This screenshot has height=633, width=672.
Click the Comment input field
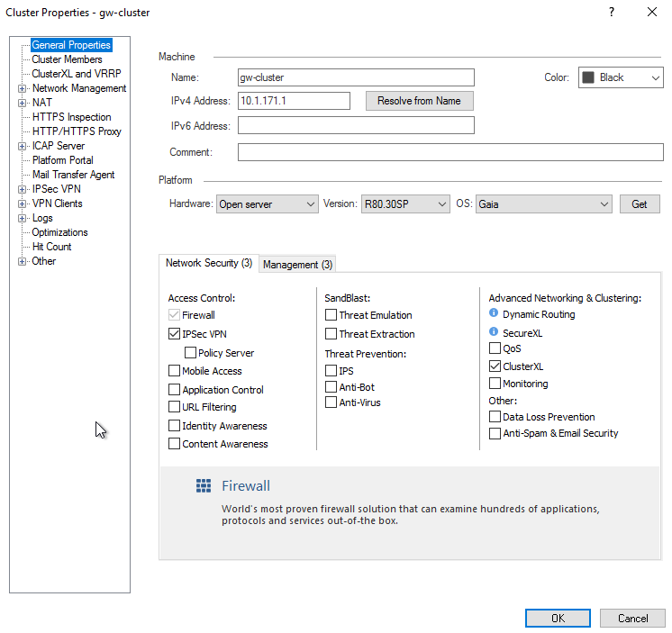450,152
